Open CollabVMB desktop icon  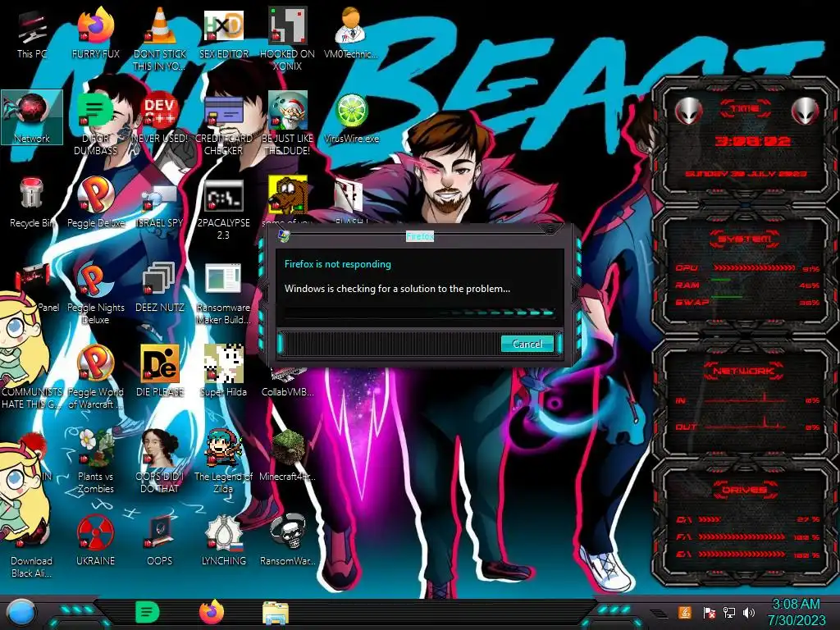(288, 381)
